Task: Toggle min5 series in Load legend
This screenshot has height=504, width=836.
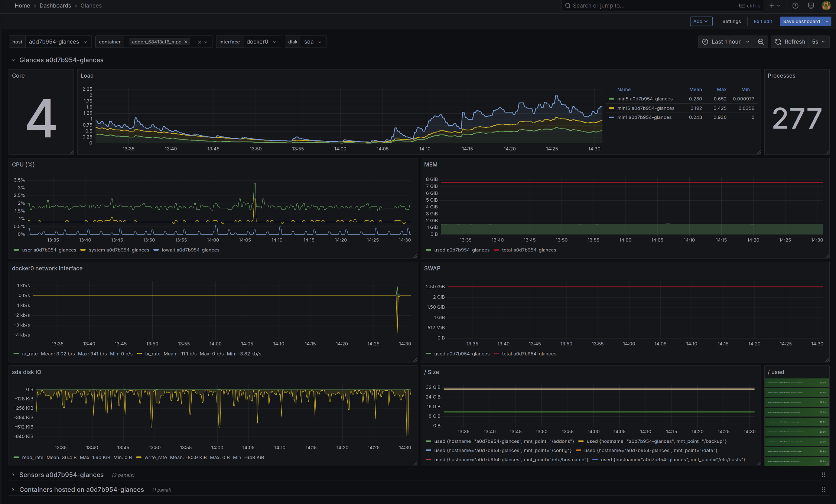Action: click(644, 99)
